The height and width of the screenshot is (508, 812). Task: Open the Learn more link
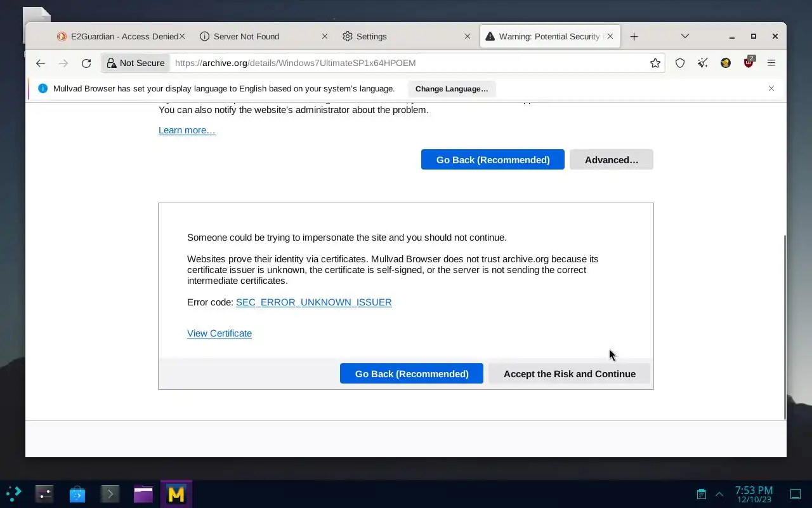(187, 130)
